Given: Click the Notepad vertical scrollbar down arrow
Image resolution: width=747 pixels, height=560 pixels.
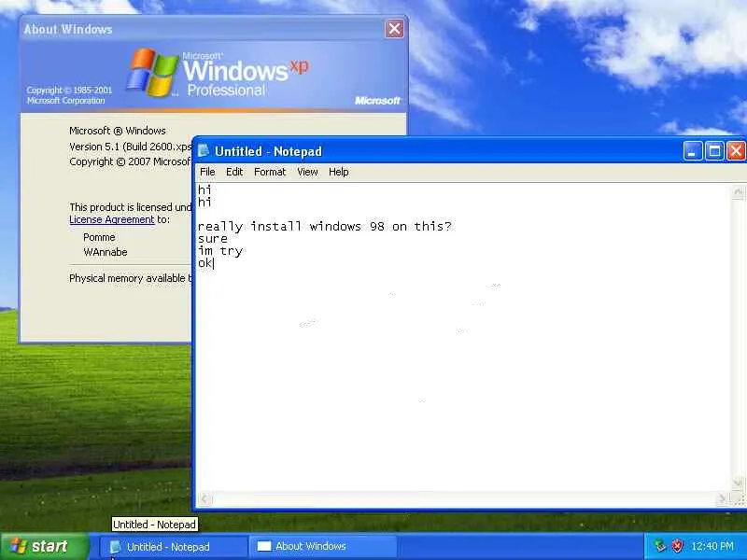Looking at the screenshot, I should pyautogui.click(x=738, y=483).
